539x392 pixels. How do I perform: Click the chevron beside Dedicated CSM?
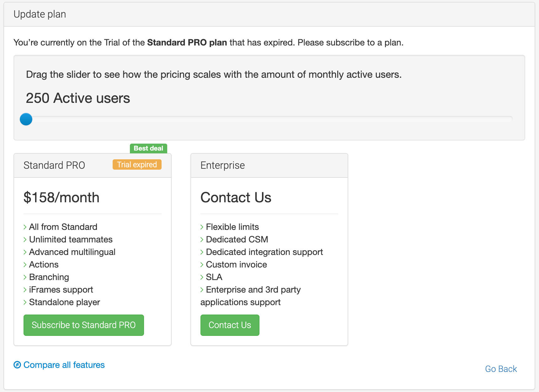click(202, 240)
